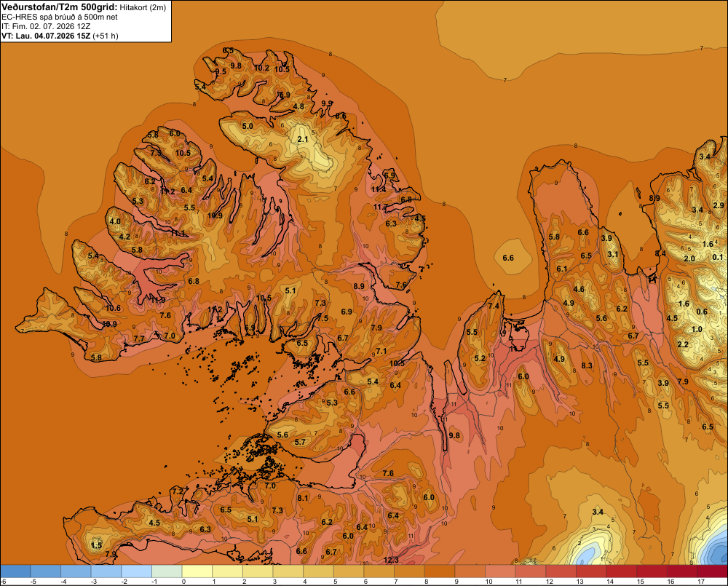
Task: Click the IT: Fim. 02. 07. 2026 12Z line
Action: tap(46, 26)
